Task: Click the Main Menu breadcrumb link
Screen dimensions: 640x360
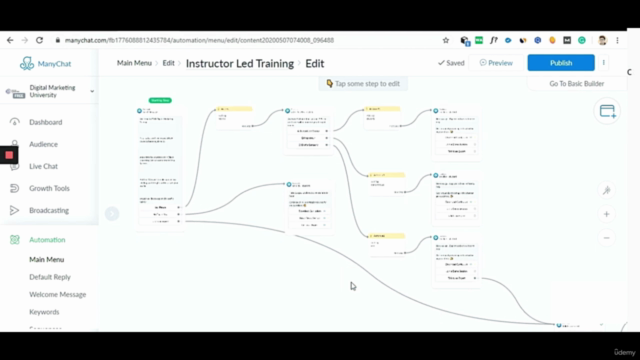Action: coord(134,63)
